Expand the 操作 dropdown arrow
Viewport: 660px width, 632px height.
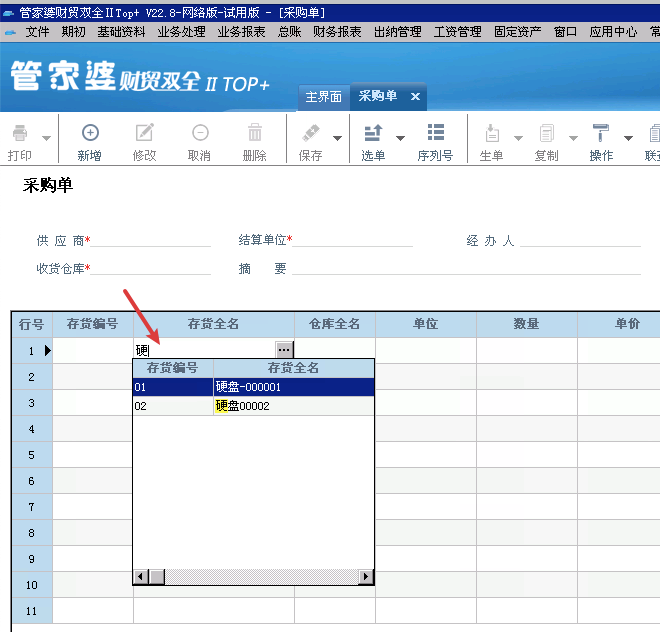pos(628,138)
